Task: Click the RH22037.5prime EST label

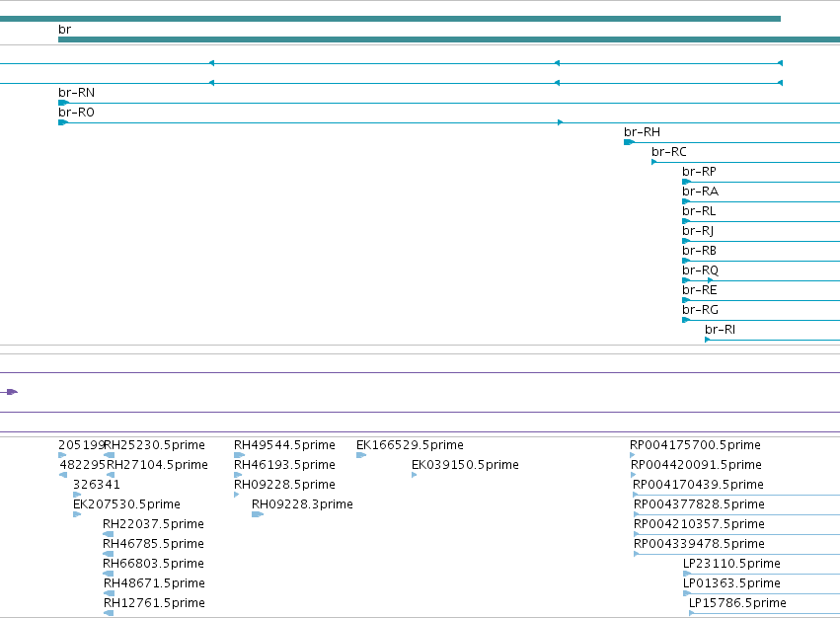Action: click(x=153, y=524)
